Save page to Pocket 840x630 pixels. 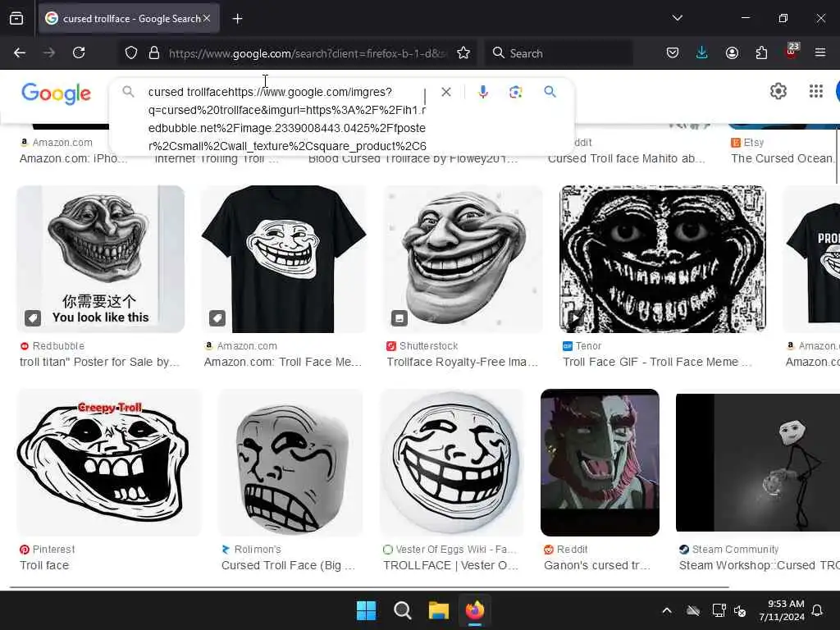click(x=673, y=52)
